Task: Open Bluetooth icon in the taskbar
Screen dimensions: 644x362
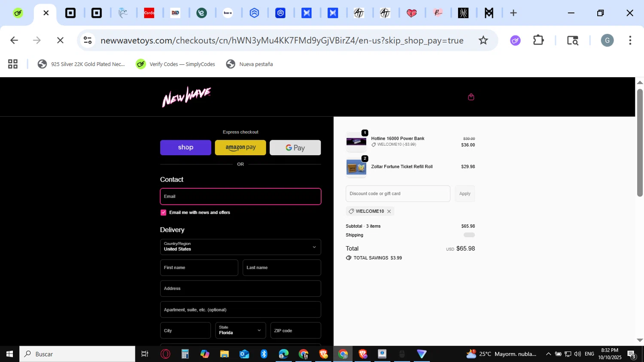Action: tap(264, 354)
